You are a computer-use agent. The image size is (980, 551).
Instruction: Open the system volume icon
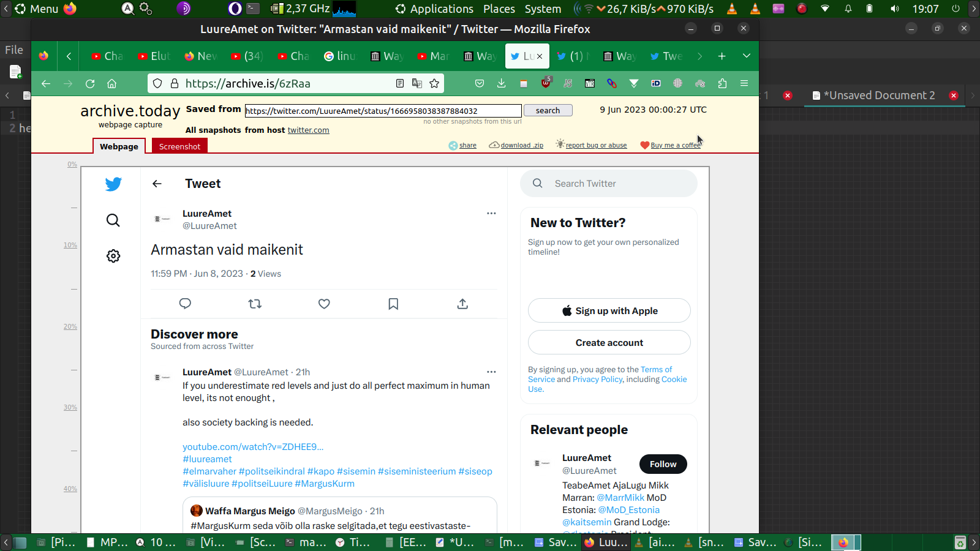pos(895,9)
